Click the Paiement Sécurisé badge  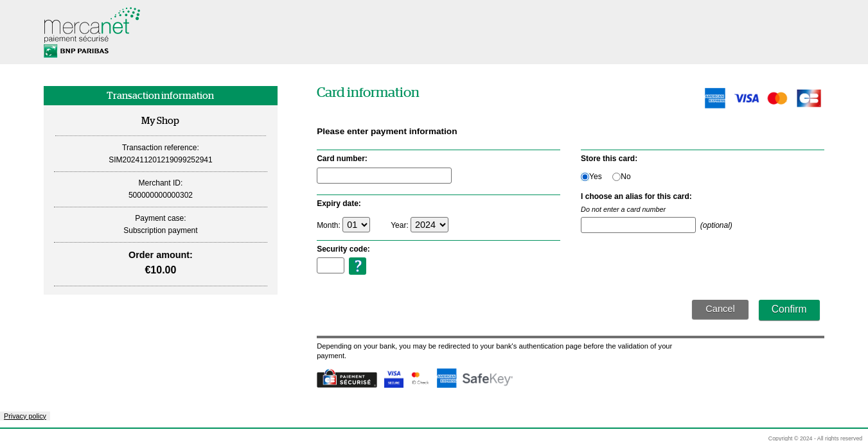point(346,378)
